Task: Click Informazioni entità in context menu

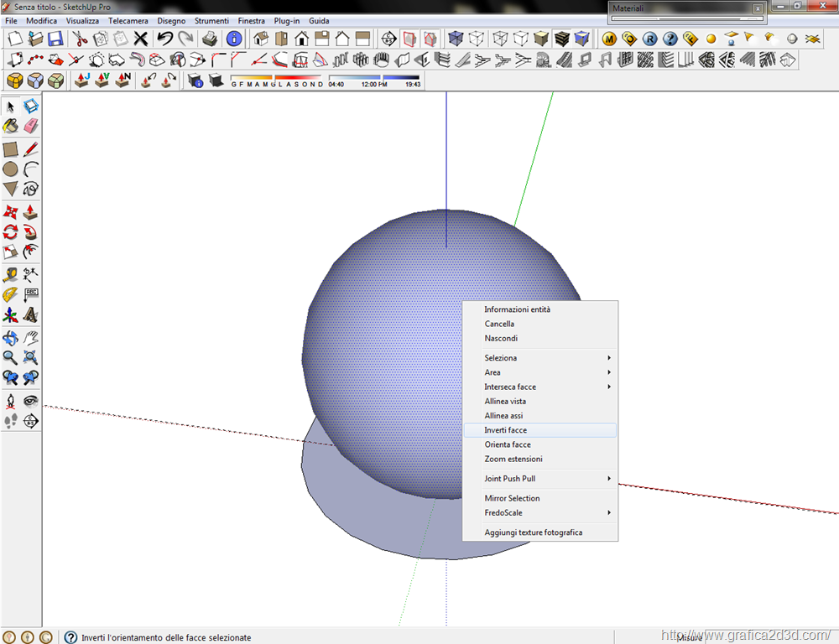Action: [518, 309]
